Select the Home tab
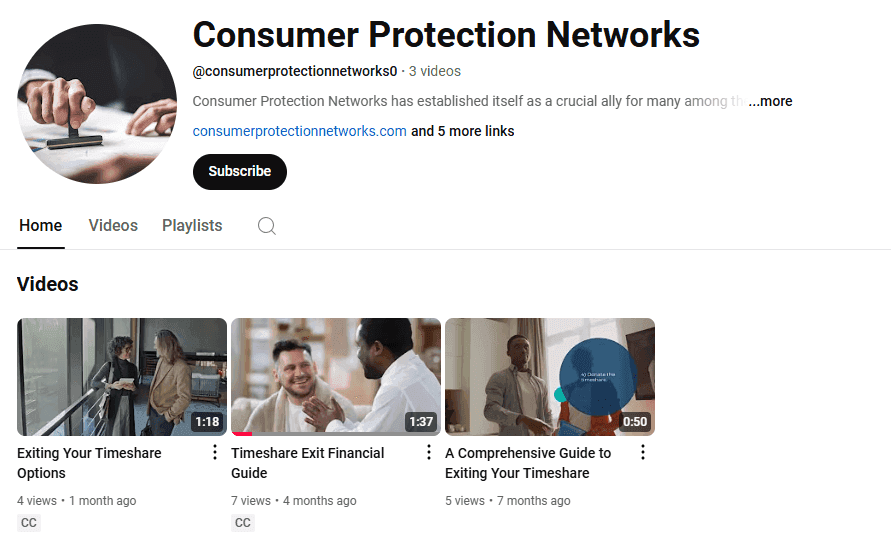The width and height of the screenshot is (891, 552). tap(40, 226)
